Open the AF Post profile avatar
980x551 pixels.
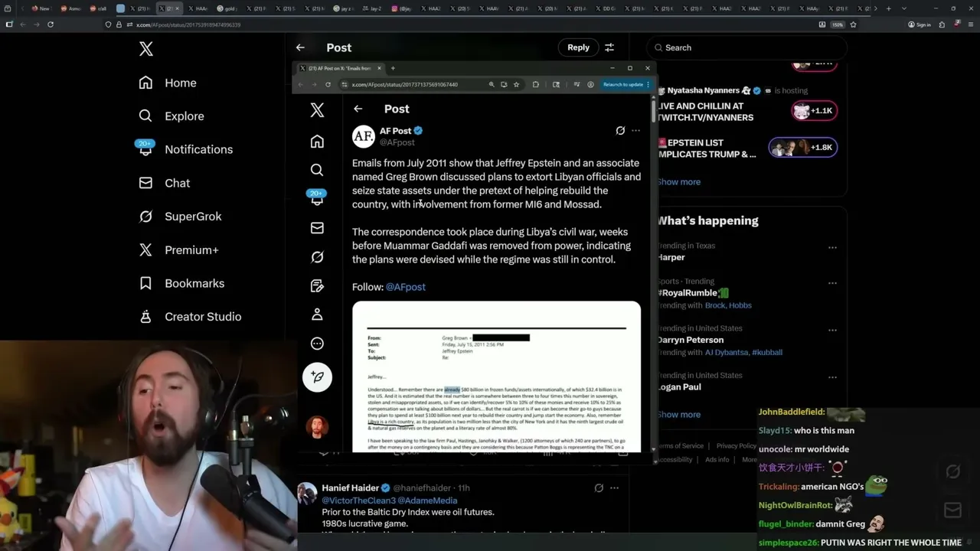[x=364, y=136]
